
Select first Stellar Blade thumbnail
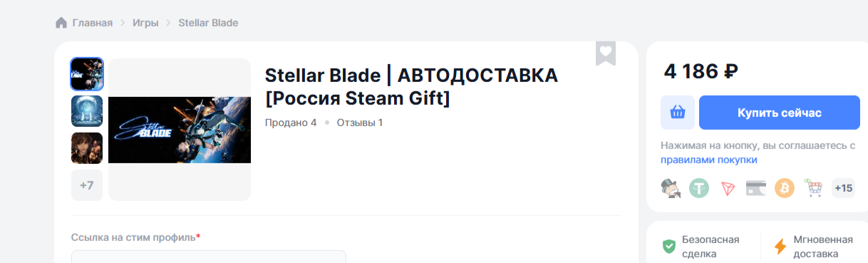pyautogui.click(x=87, y=74)
